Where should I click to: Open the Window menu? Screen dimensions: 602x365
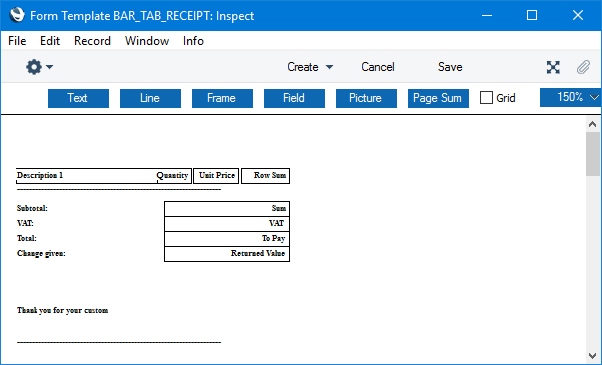[x=147, y=41]
